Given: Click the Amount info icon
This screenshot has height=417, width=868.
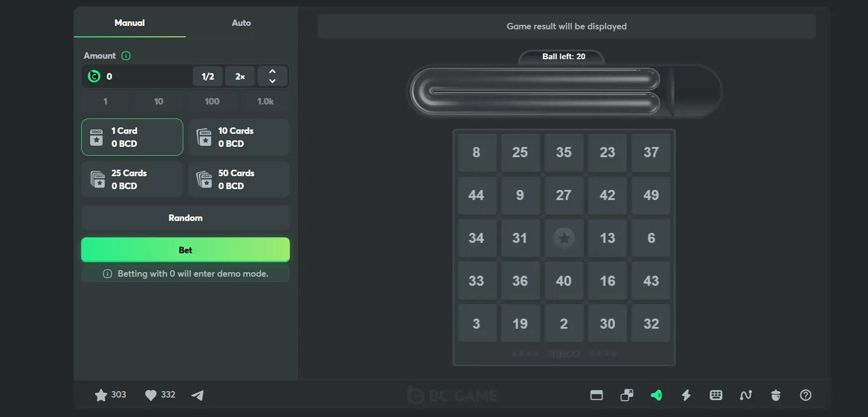Looking at the screenshot, I should (126, 56).
